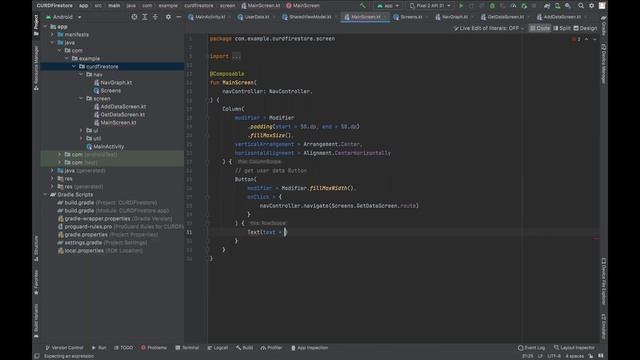Collapse the nav package
Image resolution: width=640 pixels, height=360 pixels.
[x=81, y=75]
